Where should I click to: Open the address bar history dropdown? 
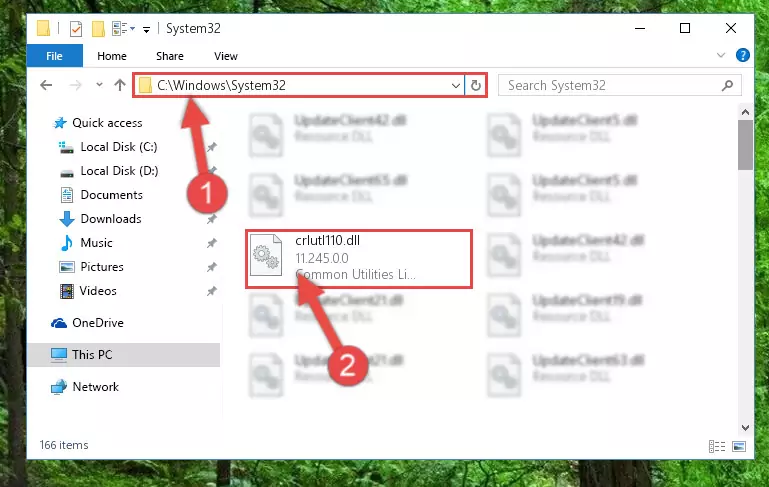[x=456, y=85]
